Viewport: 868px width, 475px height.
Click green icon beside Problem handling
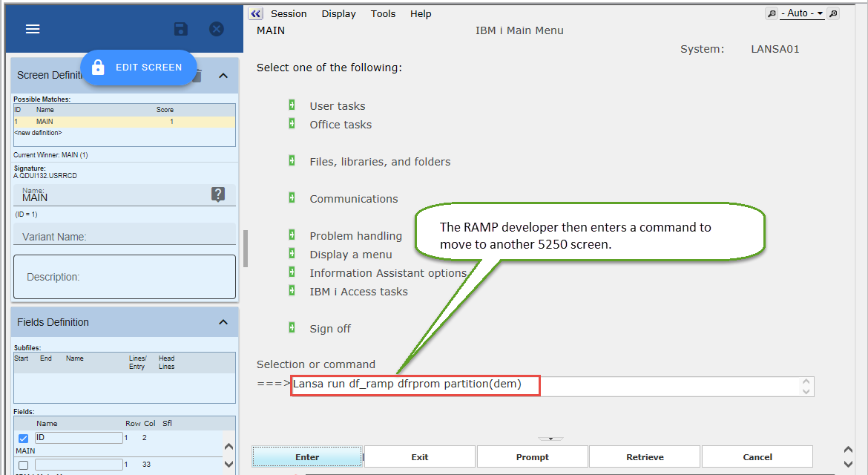point(292,235)
